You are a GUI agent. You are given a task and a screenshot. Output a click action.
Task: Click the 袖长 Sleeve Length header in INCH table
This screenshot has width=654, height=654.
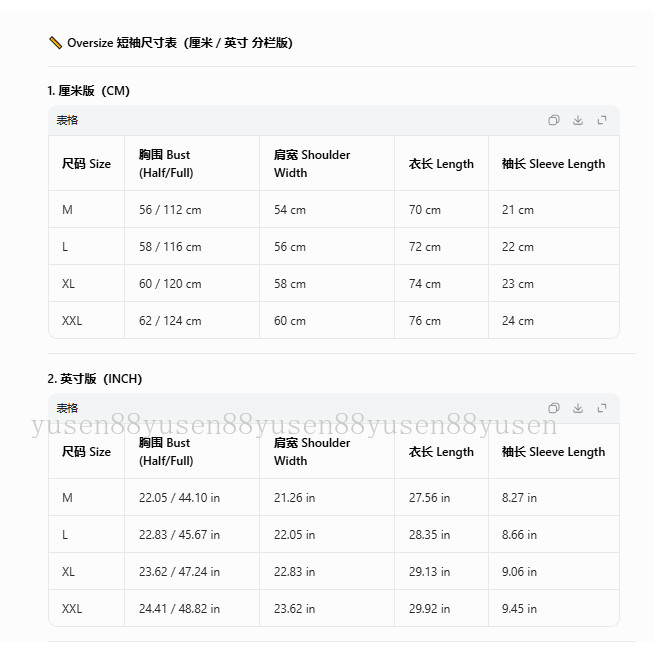(553, 452)
